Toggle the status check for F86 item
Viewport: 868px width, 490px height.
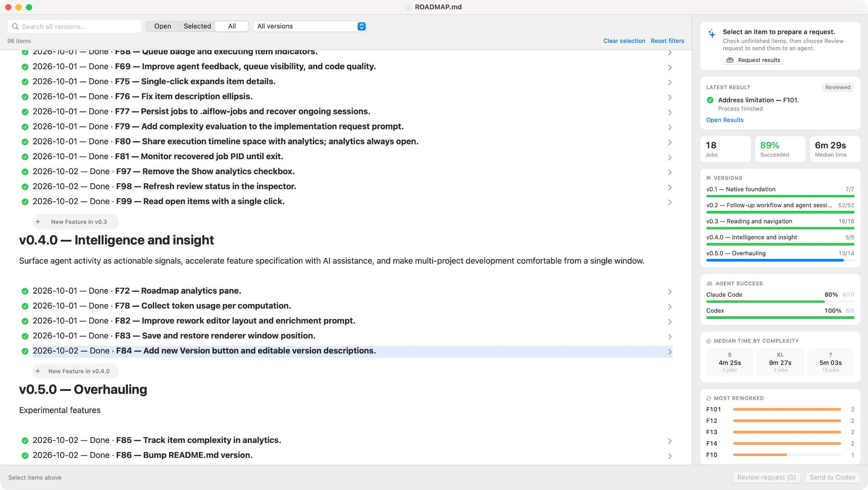[x=25, y=456]
